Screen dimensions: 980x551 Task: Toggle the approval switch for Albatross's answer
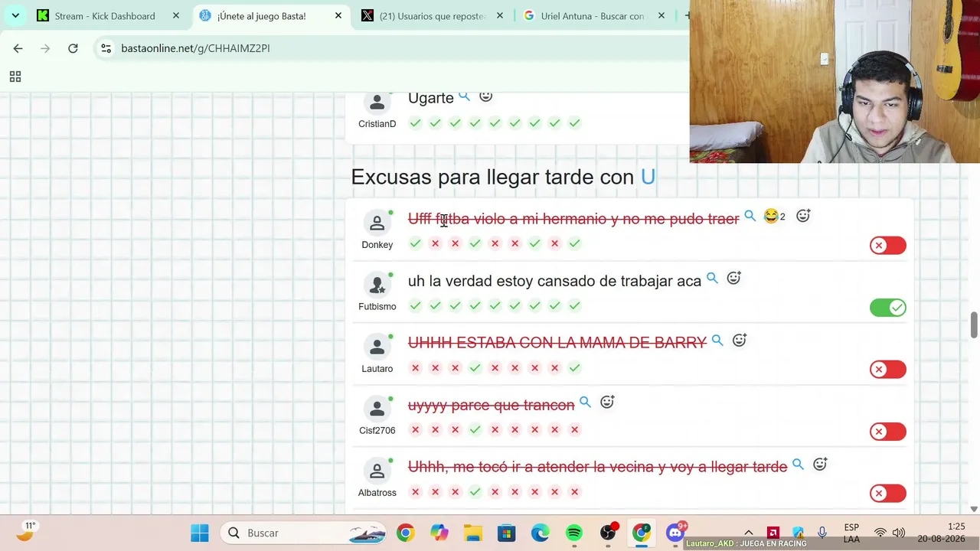tap(888, 494)
